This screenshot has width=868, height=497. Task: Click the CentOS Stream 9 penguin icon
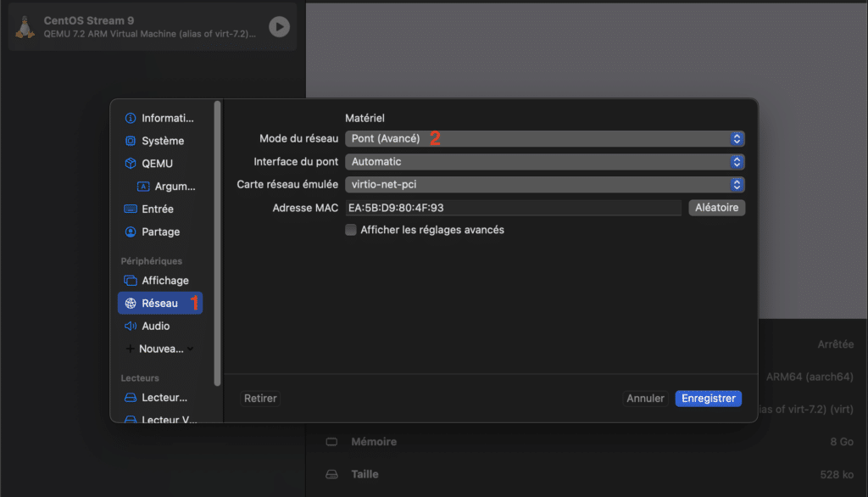(x=25, y=27)
